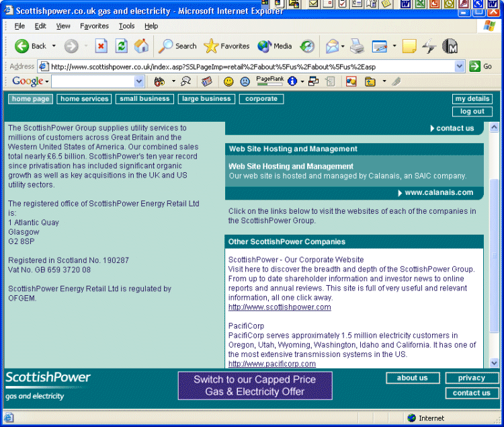
Task: Stop loading with the red X icon
Action: (101, 46)
